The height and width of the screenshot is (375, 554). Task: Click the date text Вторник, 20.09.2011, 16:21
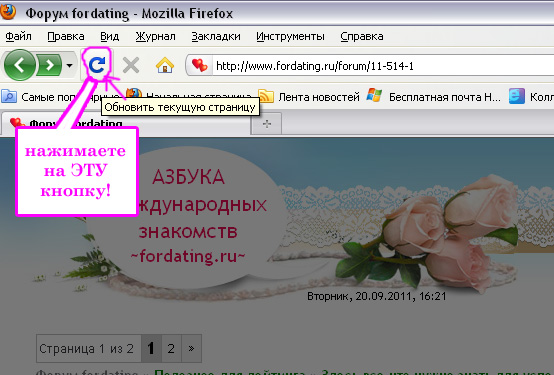(x=376, y=296)
